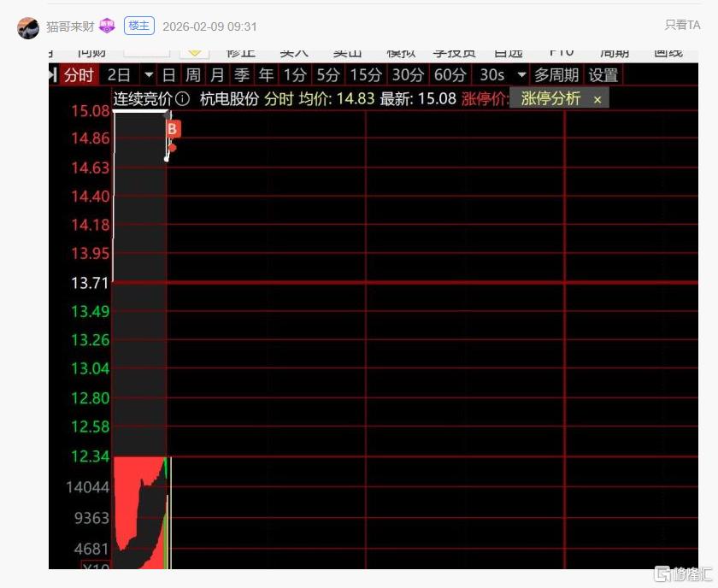This screenshot has height=588, width=718.
Task: Click the post timestamp 2026-02-09 09:31
Action: tap(209, 26)
